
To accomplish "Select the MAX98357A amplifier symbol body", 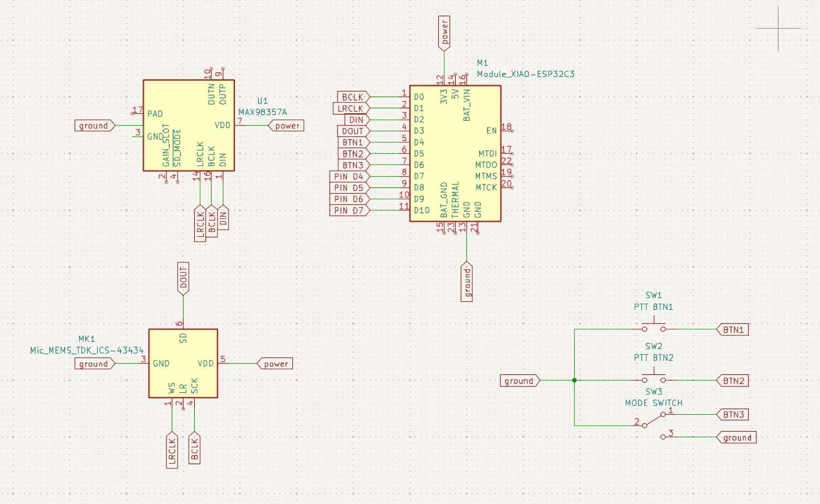I will pos(188,125).
